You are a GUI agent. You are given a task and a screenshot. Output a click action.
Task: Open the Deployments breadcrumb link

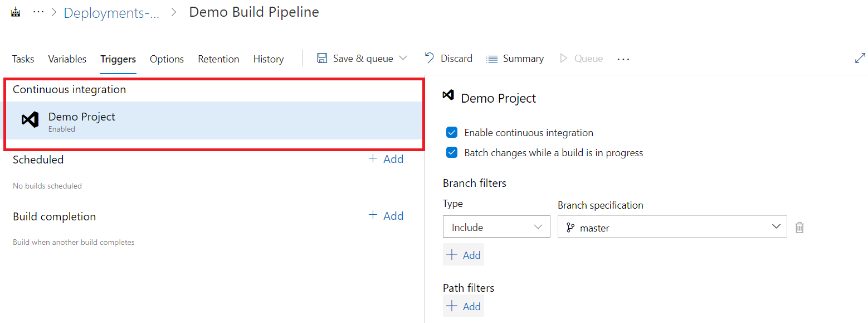click(111, 13)
